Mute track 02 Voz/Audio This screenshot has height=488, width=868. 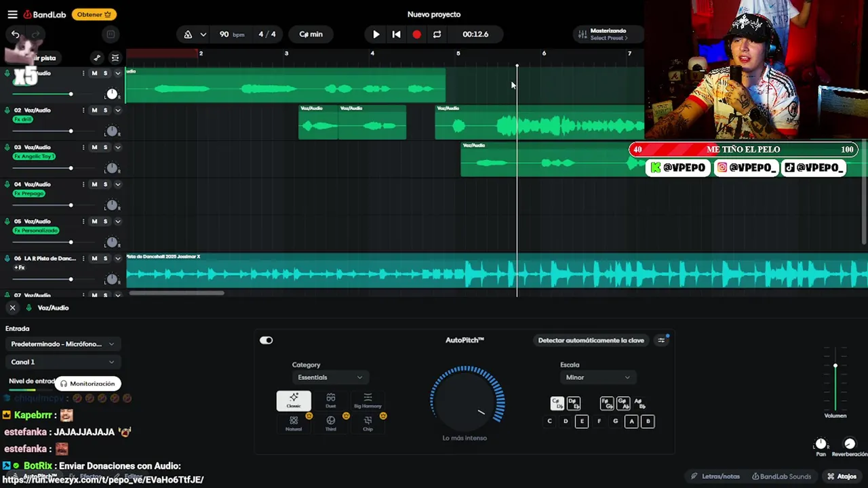pos(94,110)
